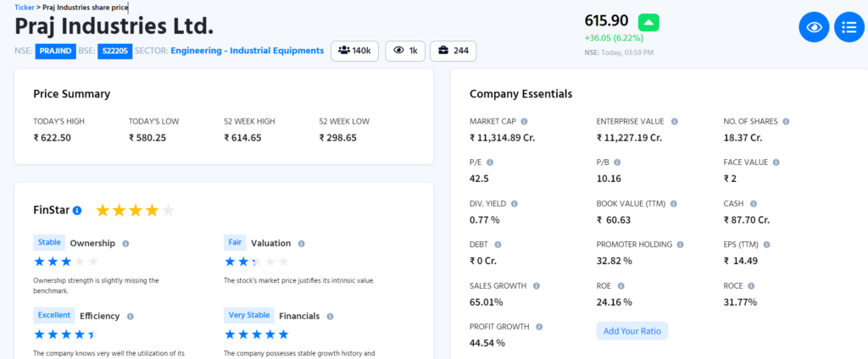Click the 244 portfolio briefcase button
This screenshot has height=359, width=868.
453,51
